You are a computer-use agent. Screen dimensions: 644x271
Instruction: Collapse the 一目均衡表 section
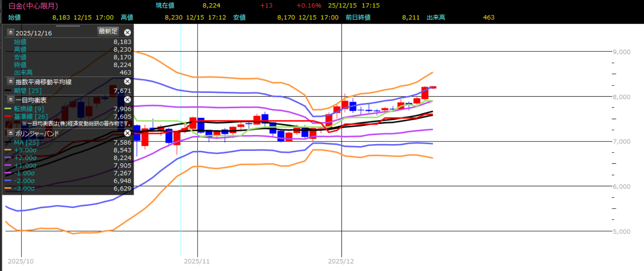click(10, 100)
